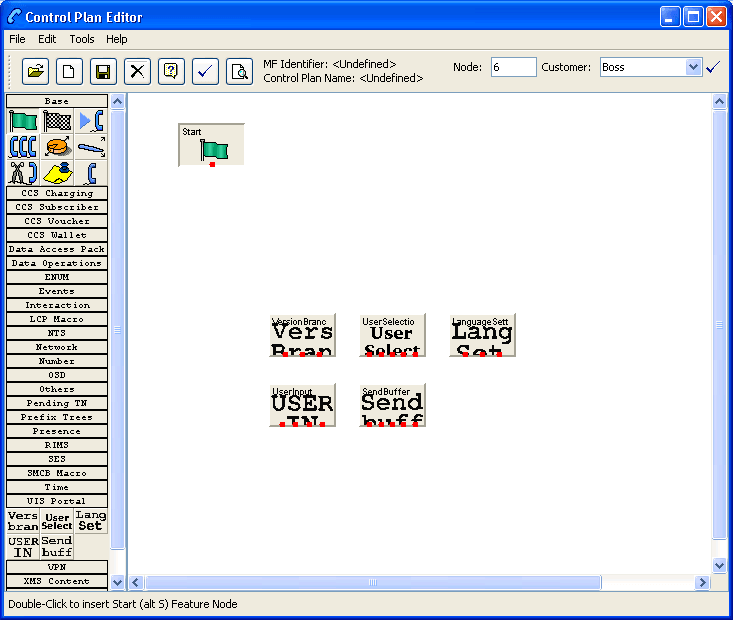
Task: Click the canvas vertical scrollbar up arrow
Action: click(719, 101)
